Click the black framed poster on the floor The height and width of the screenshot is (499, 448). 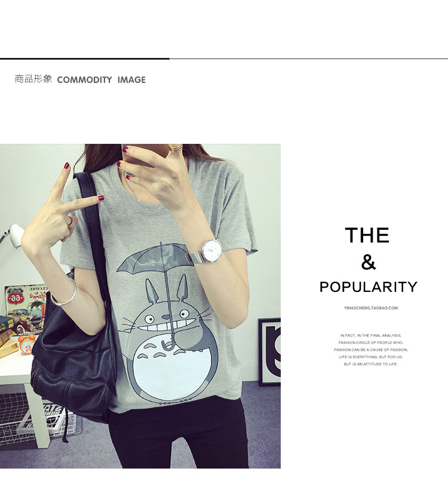click(269, 352)
